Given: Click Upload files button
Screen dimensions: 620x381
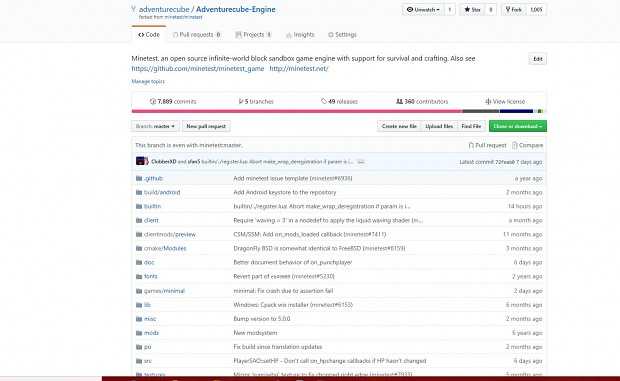Looking at the screenshot, I should (x=439, y=126).
